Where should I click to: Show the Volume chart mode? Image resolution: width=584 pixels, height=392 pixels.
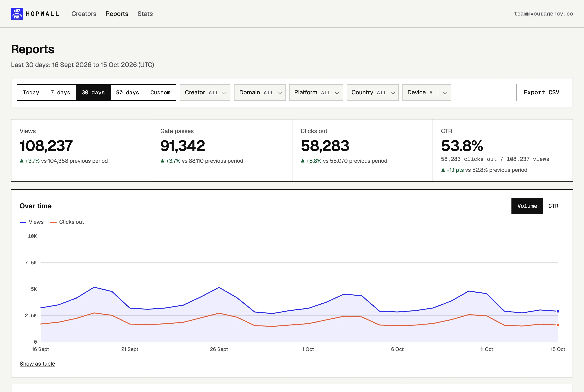527,206
